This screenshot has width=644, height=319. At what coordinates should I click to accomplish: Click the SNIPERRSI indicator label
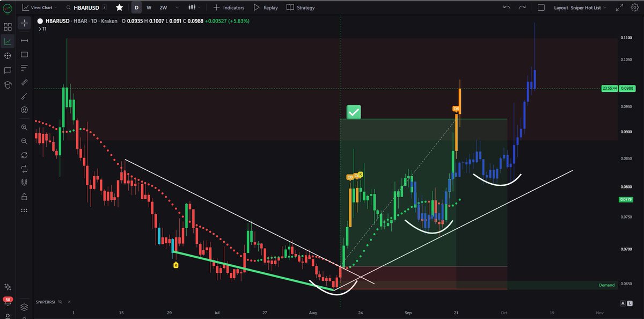[x=46, y=302]
